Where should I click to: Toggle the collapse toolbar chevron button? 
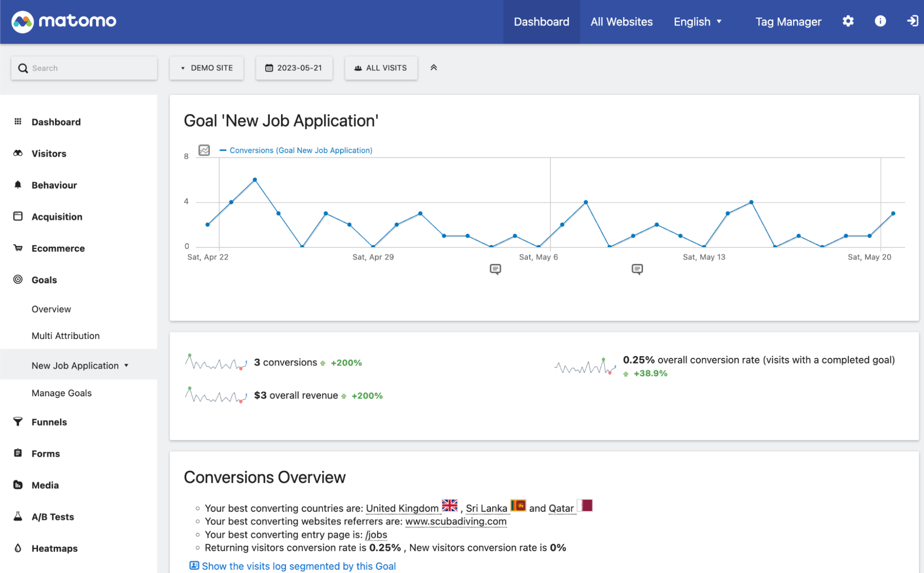point(434,68)
